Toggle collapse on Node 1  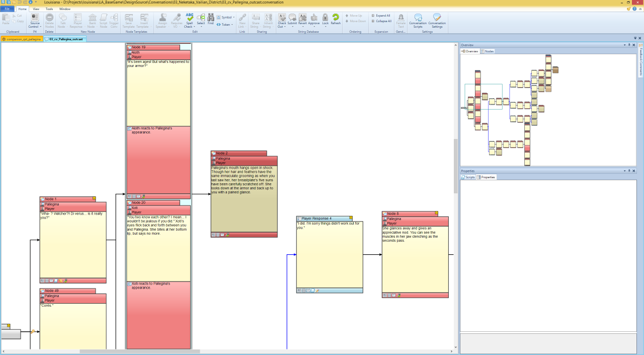94,199
